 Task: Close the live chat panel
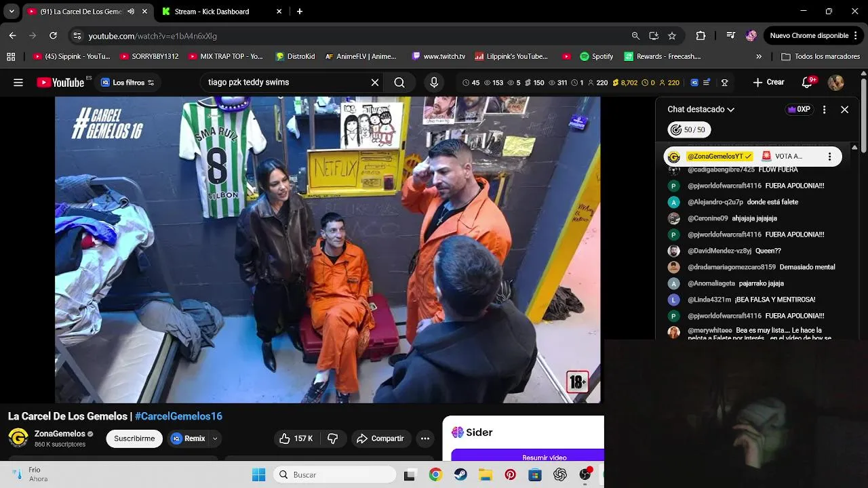click(844, 109)
